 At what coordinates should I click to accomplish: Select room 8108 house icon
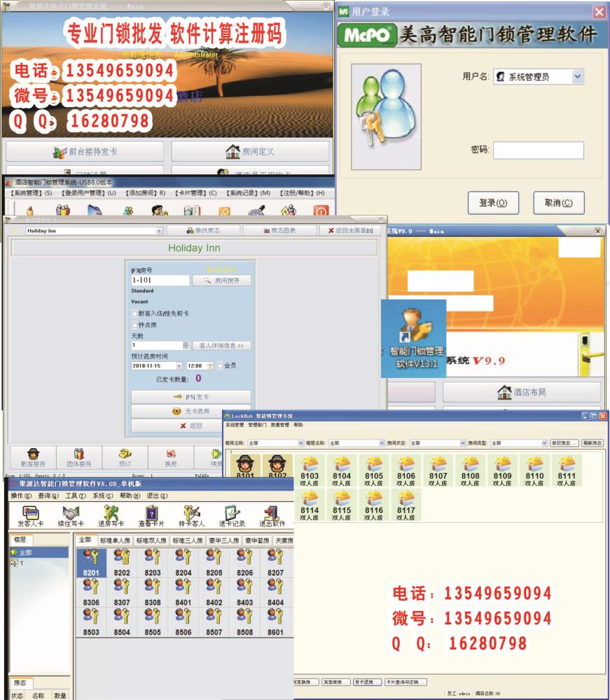tap(470, 470)
